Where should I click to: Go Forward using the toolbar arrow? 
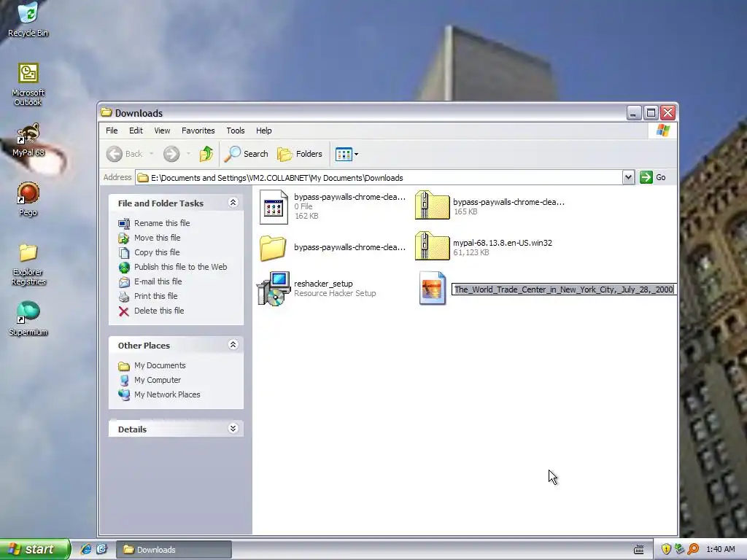click(x=171, y=154)
